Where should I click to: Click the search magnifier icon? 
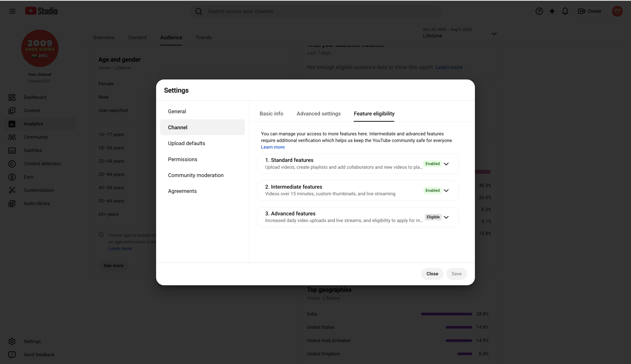[x=199, y=11]
